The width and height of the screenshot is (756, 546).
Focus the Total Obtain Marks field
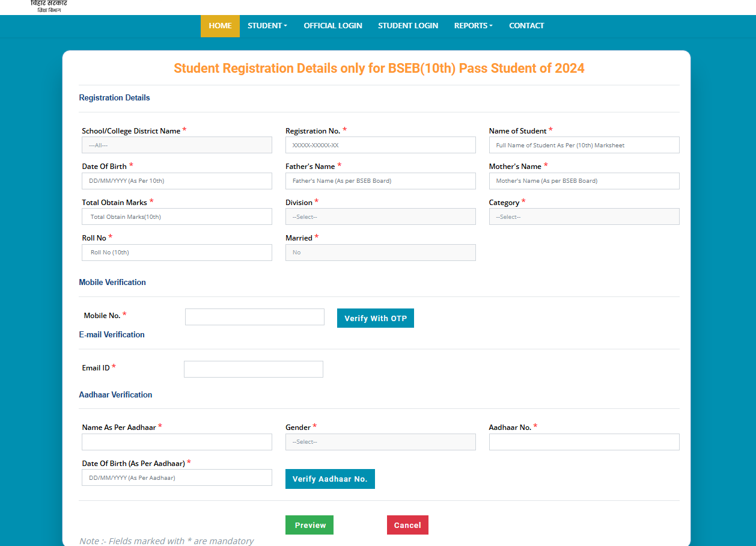tap(177, 216)
